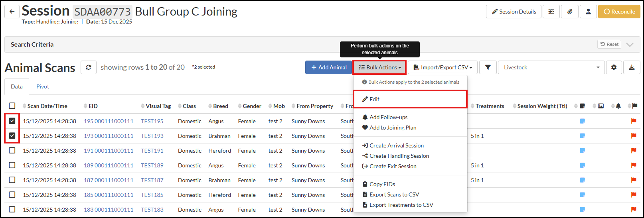
Task: Sort by the bell alerts column icon
Action: [x=618, y=106]
